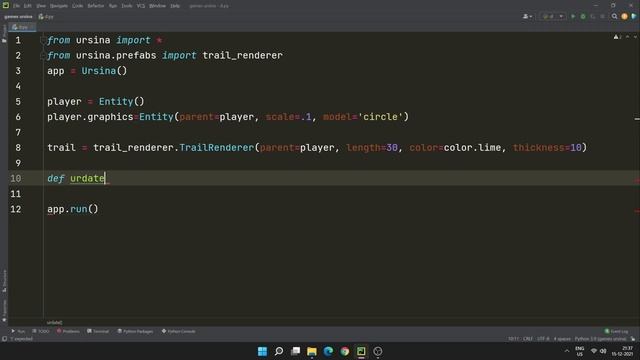Open the user account dropdown

click(x=527, y=16)
